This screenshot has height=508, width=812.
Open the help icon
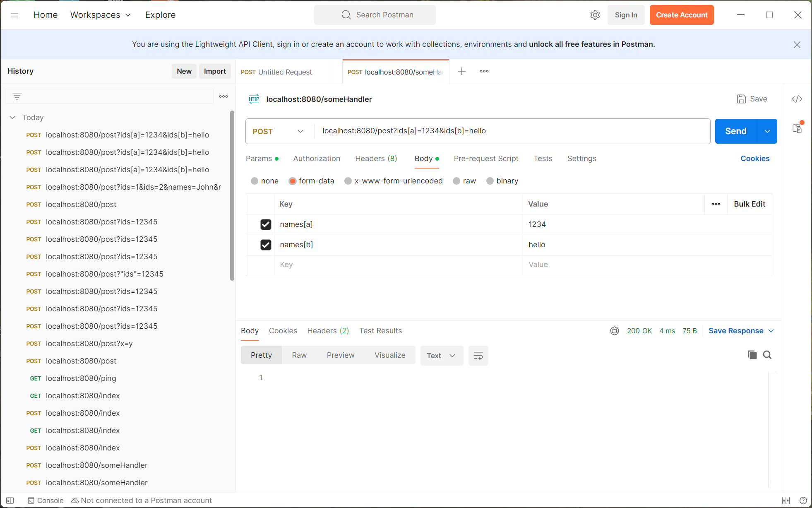pos(803,501)
